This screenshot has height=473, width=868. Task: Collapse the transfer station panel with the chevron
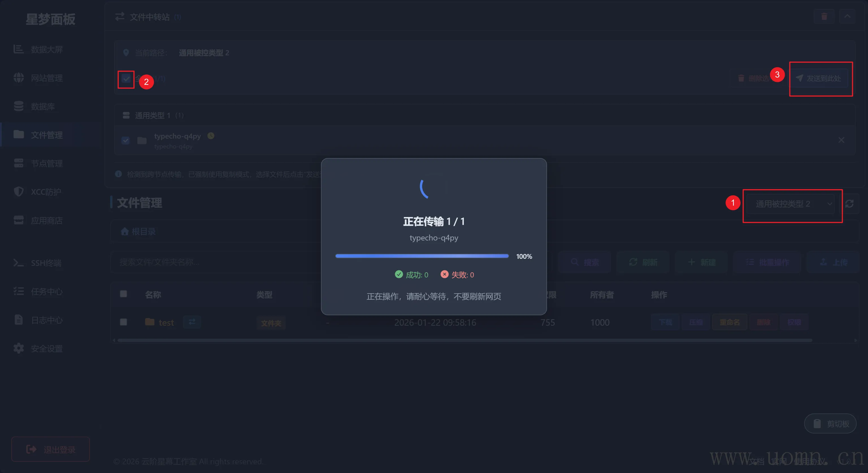point(847,16)
